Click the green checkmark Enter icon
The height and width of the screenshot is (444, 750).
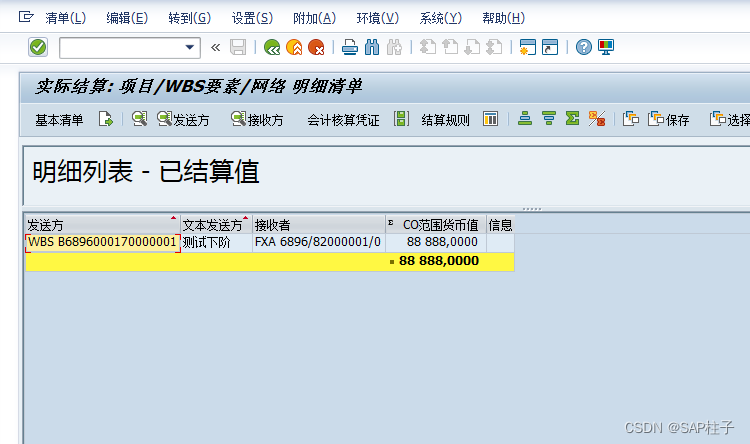[x=38, y=47]
